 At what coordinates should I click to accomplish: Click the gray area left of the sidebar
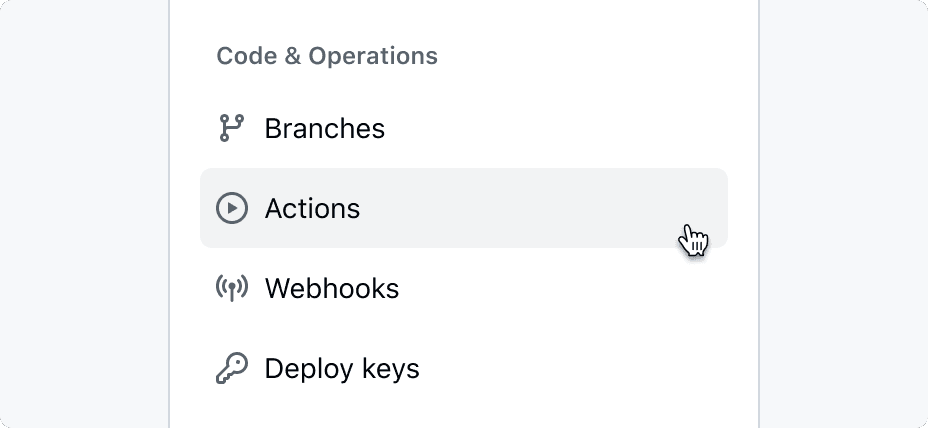click(x=85, y=214)
